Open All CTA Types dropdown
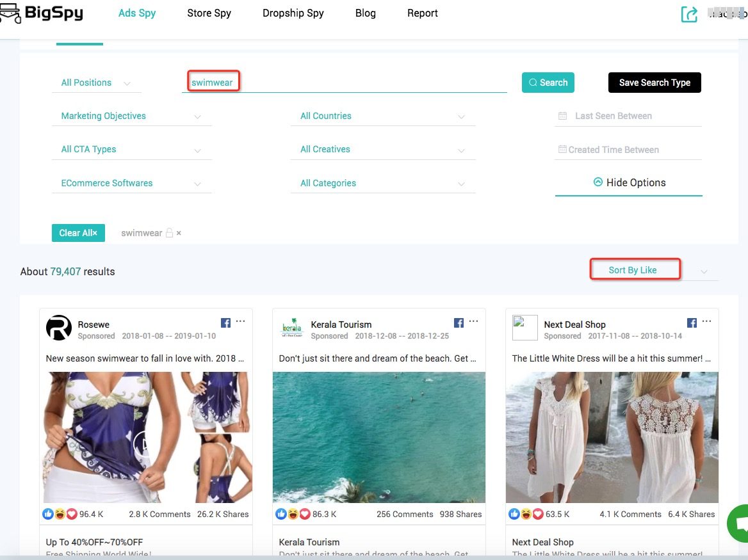This screenshot has height=560, width=748. 131,149
